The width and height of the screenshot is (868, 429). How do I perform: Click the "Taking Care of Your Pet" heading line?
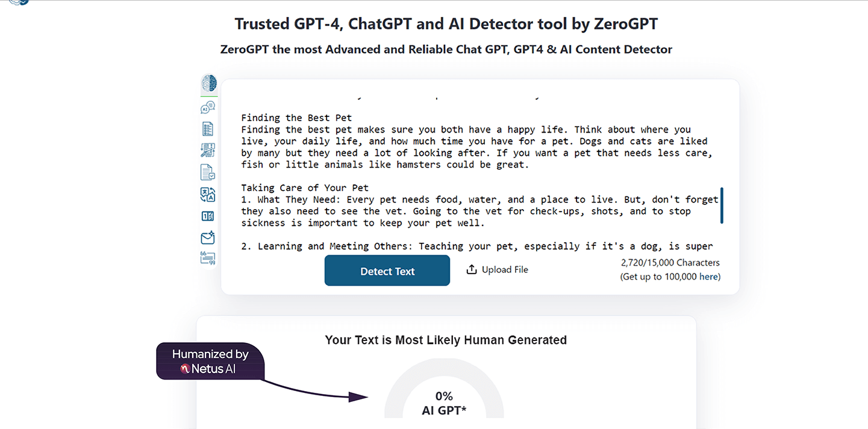click(x=305, y=188)
